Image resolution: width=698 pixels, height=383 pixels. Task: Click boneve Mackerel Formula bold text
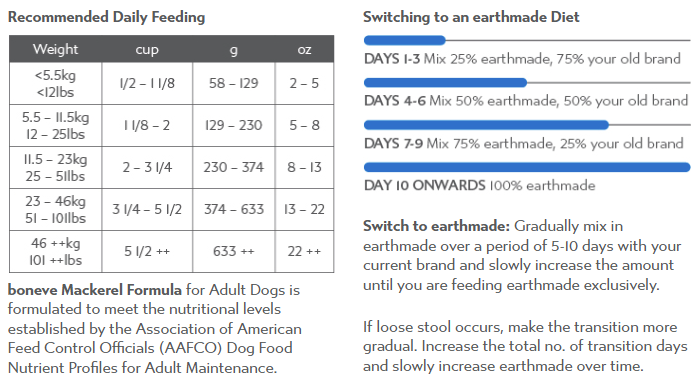pos(95,290)
